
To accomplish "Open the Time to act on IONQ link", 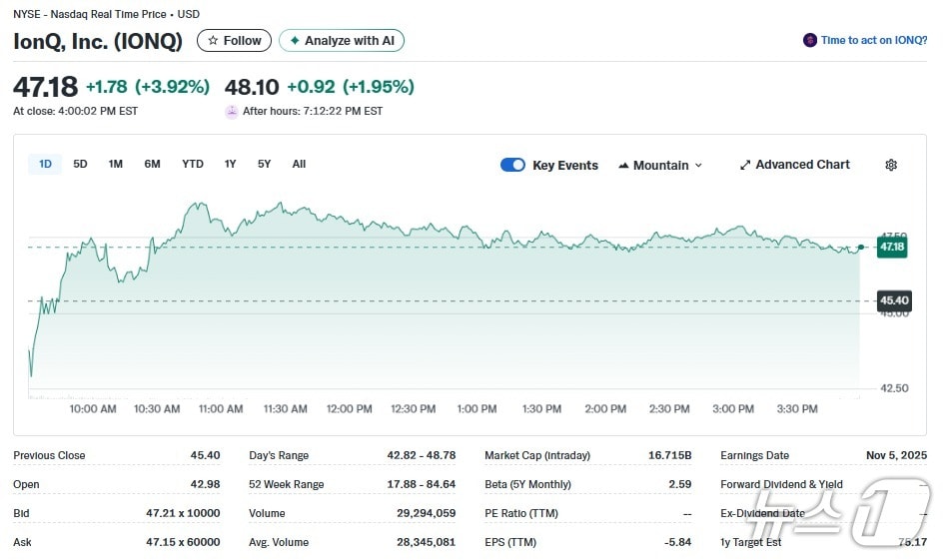I will point(874,41).
